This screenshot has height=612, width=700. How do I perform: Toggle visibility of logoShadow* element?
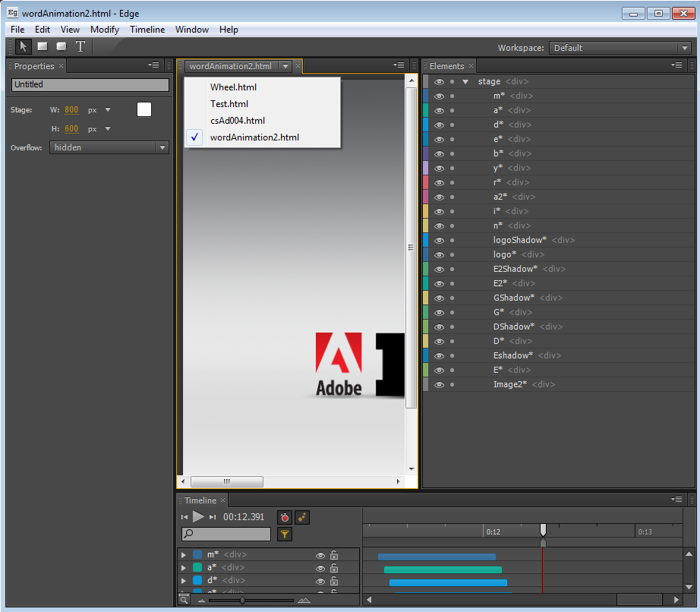440,240
